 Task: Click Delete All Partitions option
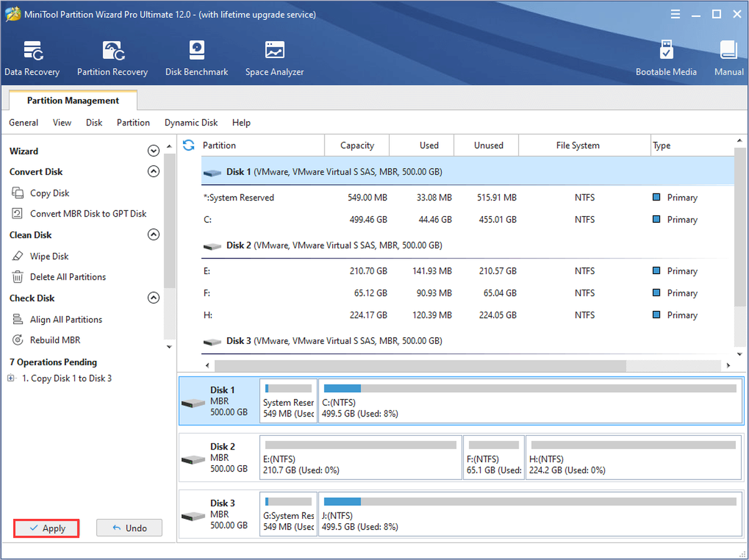click(68, 277)
